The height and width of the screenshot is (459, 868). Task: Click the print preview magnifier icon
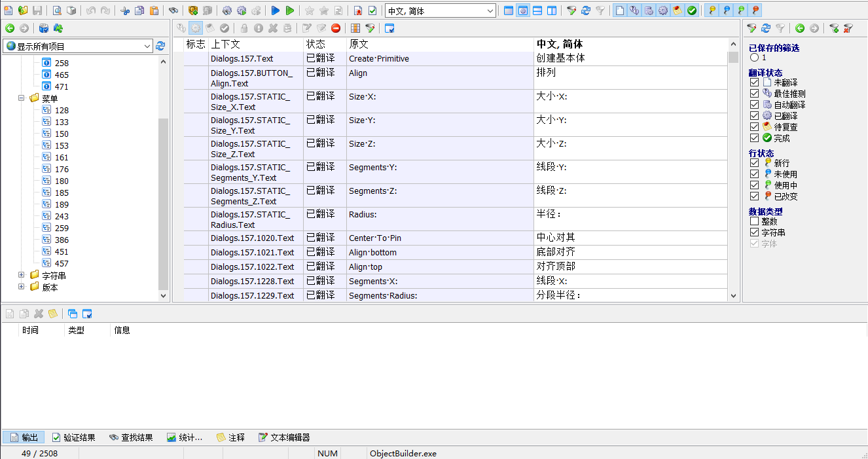[x=57, y=10]
